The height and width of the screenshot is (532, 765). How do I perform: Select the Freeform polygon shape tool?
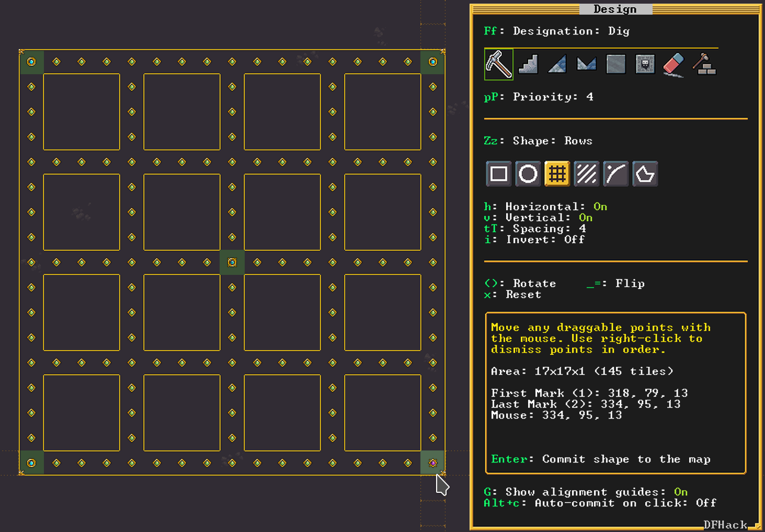pyautogui.click(x=645, y=174)
